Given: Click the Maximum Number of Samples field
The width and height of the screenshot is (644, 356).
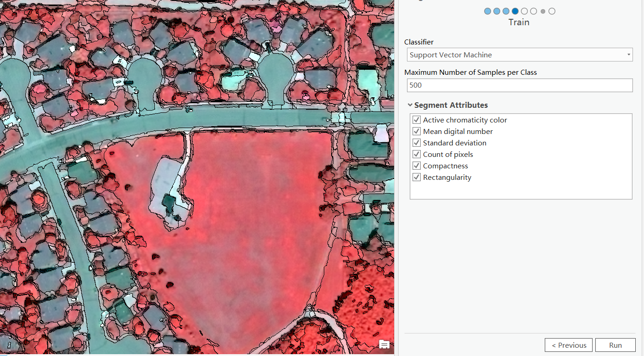Looking at the screenshot, I should [520, 85].
